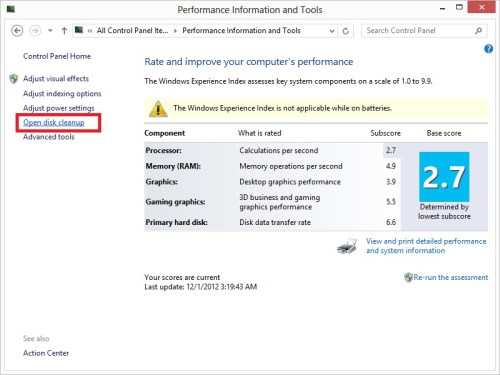Open Control Panel Home
The height and width of the screenshot is (375, 500).
coord(57,56)
